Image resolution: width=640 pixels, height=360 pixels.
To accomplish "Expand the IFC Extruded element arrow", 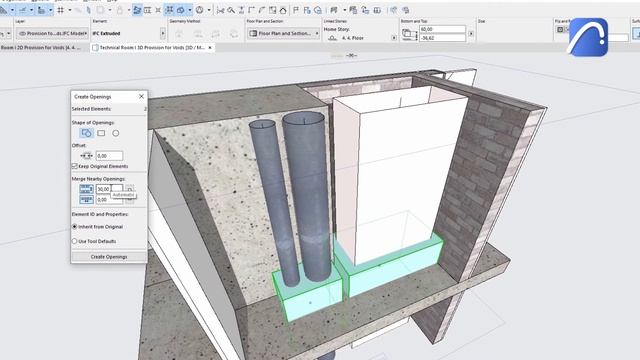I will point(163,33).
